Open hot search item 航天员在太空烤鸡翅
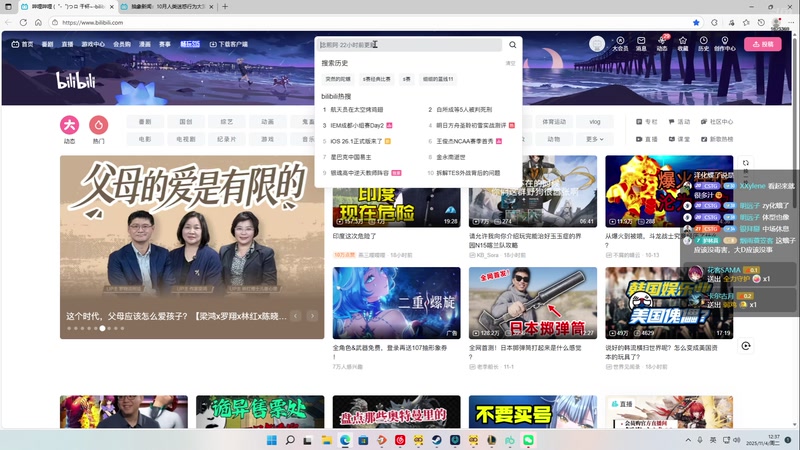Image resolution: width=800 pixels, height=450 pixels. tap(357, 109)
